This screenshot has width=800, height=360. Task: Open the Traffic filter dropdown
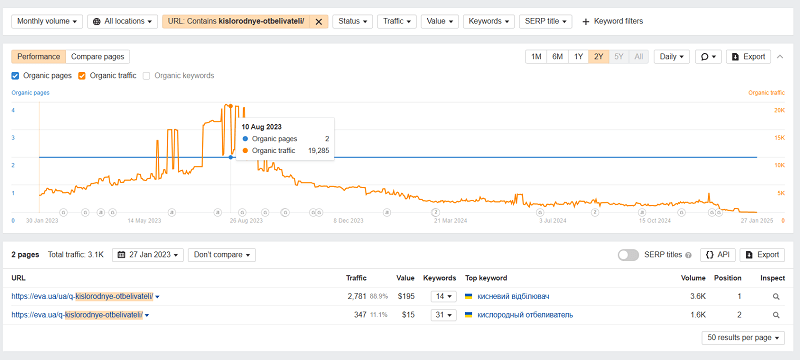point(397,21)
